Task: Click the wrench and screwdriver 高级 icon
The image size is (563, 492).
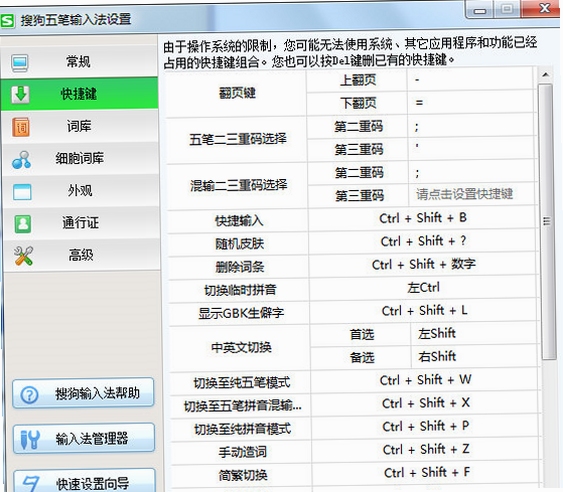Action: point(23,256)
